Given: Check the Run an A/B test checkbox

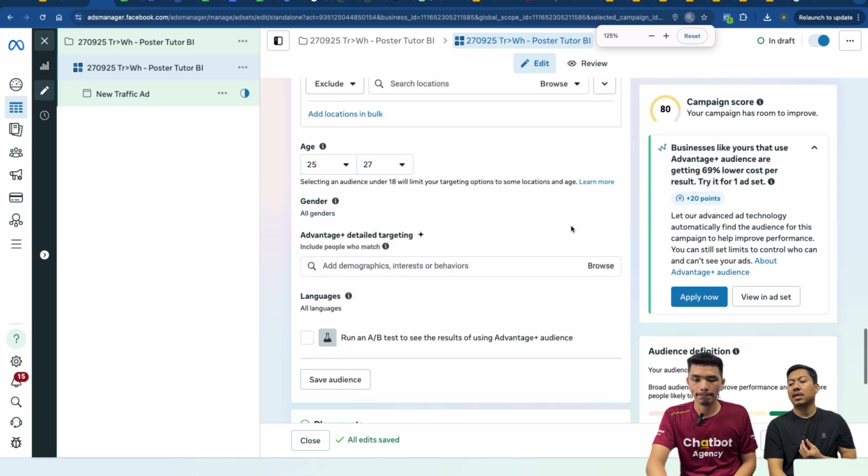Looking at the screenshot, I should pos(307,338).
